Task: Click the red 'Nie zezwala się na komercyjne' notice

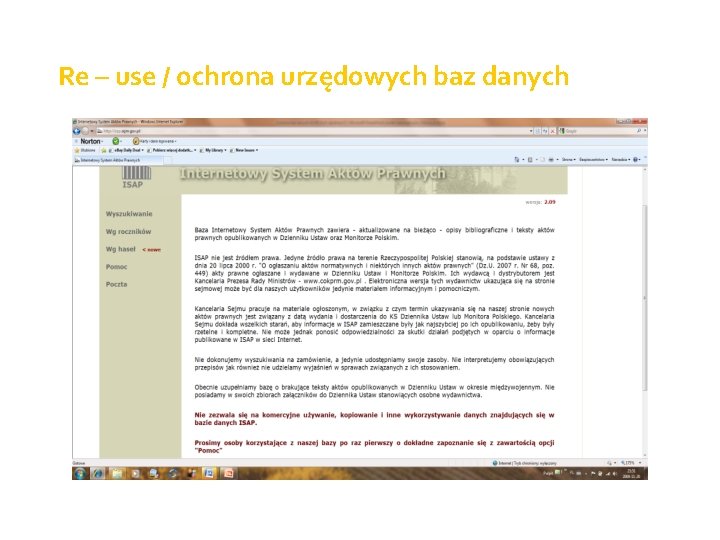Action: click(x=374, y=419)
